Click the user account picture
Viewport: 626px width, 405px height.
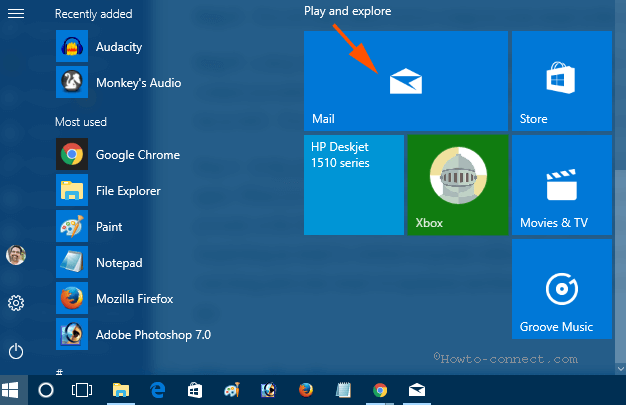(16, 255)
